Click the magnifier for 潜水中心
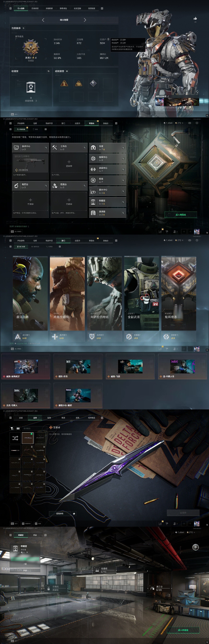Screen dimensions: 209x644 123,191
